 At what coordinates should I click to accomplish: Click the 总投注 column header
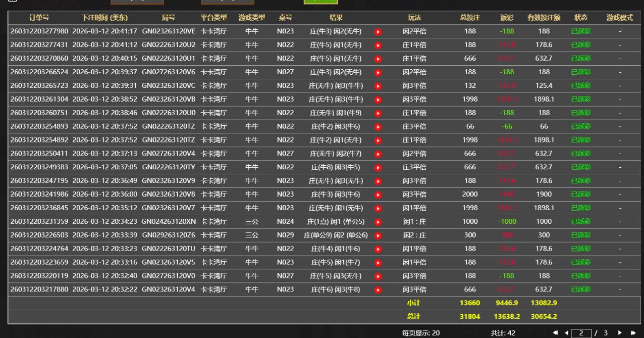coord(469,18)
